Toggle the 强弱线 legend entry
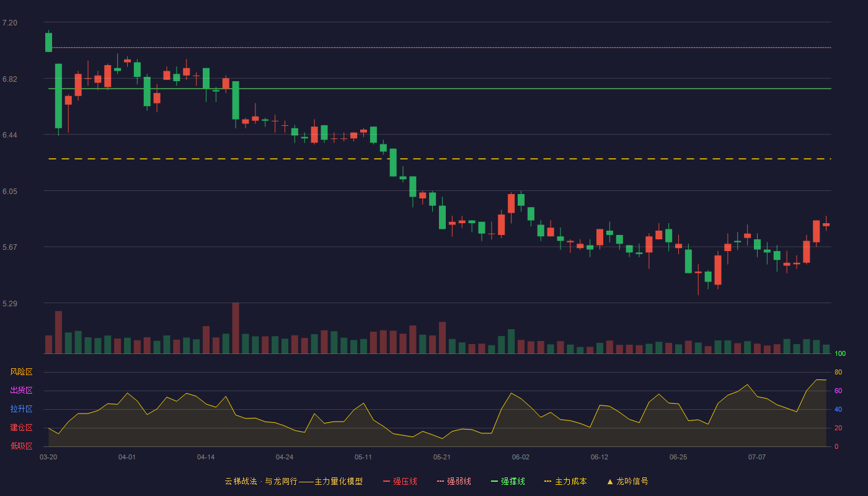 [x=454, y=481]
